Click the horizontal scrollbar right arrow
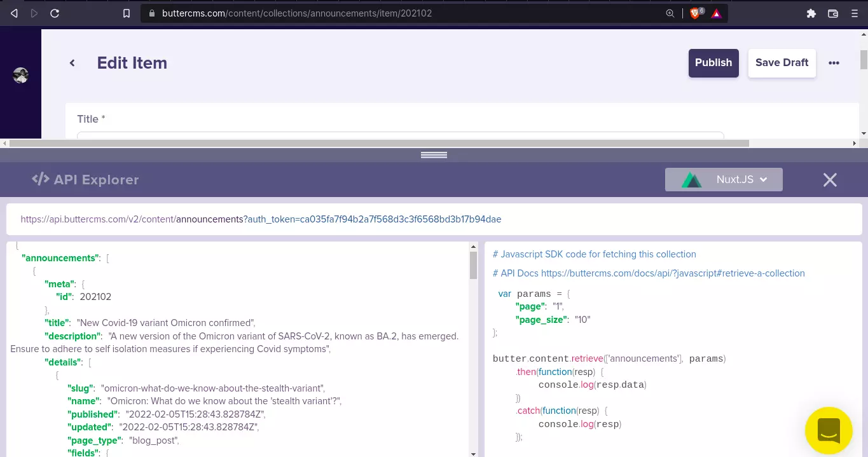 [854, 144]
